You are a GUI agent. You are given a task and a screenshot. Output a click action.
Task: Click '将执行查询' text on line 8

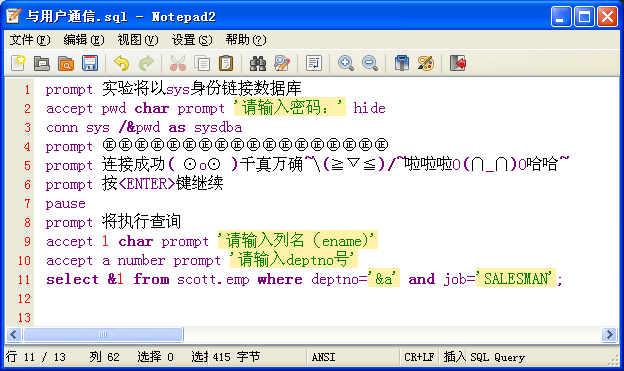click(141, 222)
